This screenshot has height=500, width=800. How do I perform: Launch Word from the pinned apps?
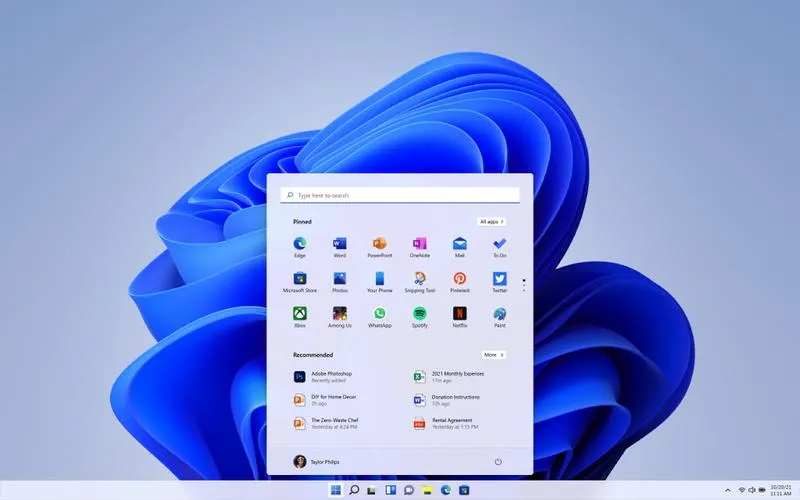pyautogui.click(x=340, y=247)
